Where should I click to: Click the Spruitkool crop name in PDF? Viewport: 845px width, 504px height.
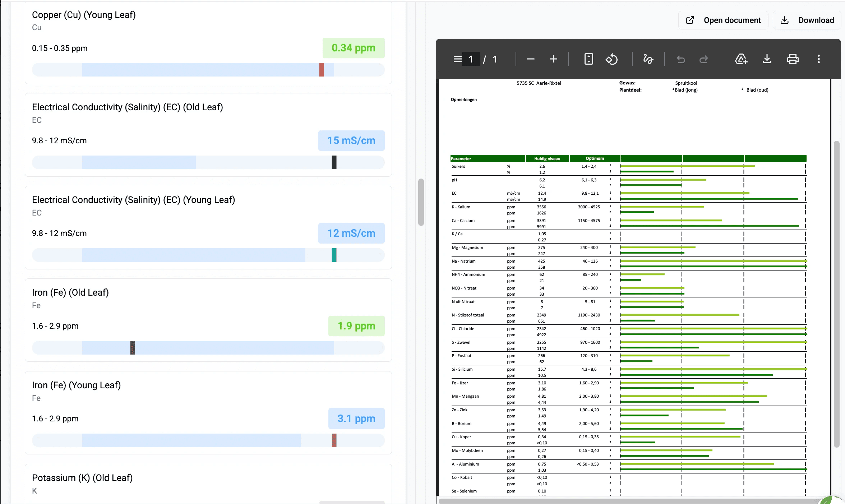pos(686,83)
